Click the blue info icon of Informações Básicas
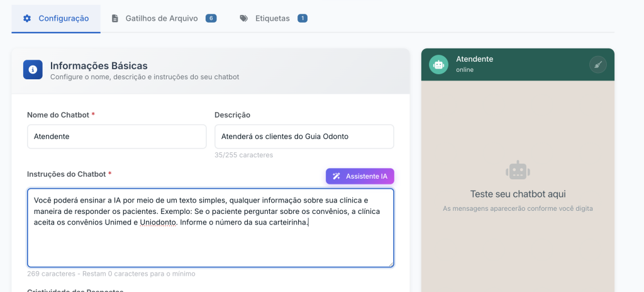The height and width of the screenshot is (292, 644). pos(33,69)
